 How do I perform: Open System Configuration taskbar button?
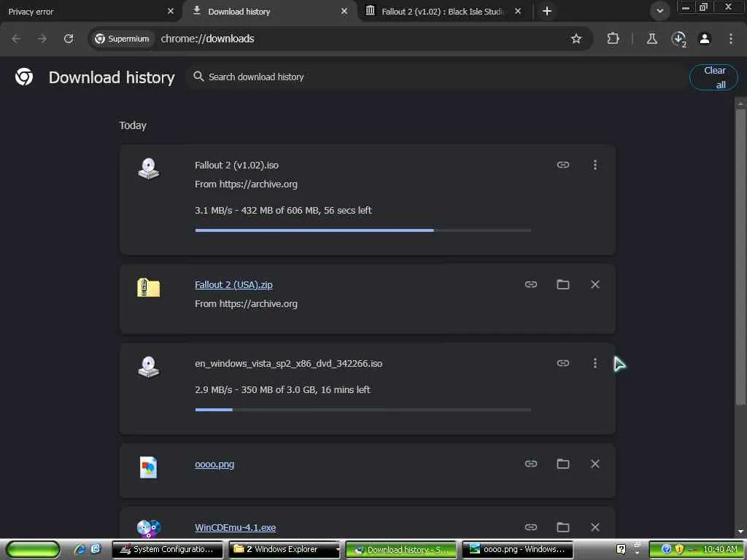(167, 549)
